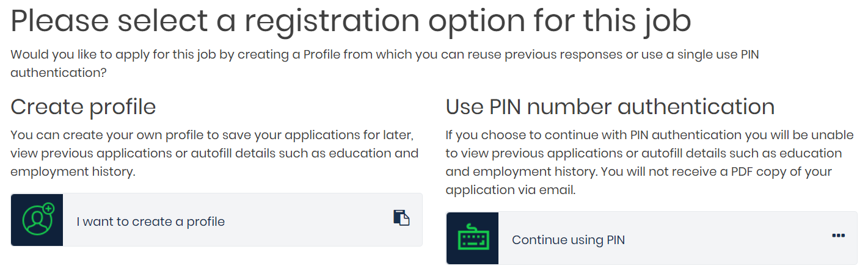Screen dimensions: 868x274
Task: Select "I want to create a profile"
Action: [151, 222]
